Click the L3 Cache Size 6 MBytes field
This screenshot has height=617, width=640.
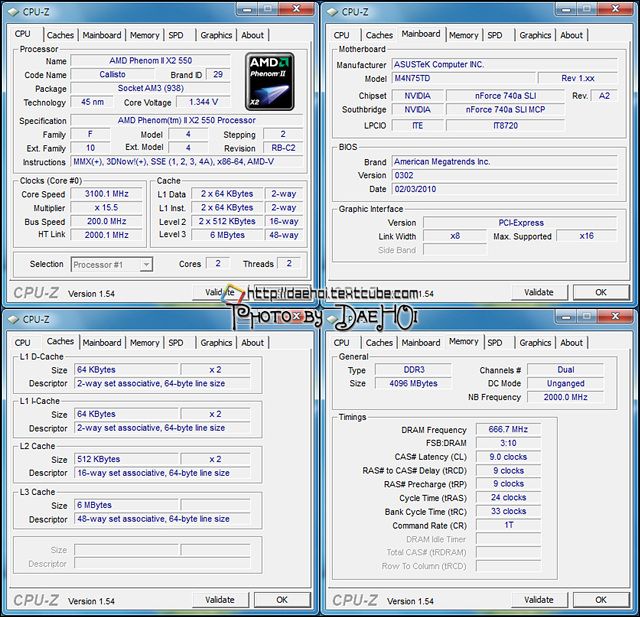click(x=127, y=505)
